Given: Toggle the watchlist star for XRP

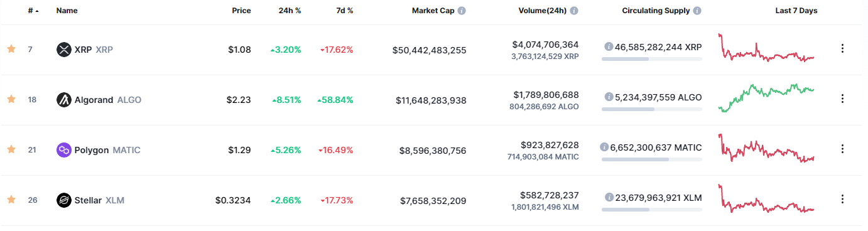Looking at the screenshot, I should (x=11, y=49).
